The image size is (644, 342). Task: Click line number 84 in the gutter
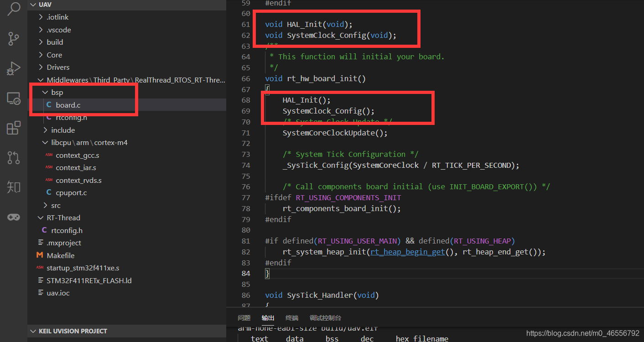246,273
